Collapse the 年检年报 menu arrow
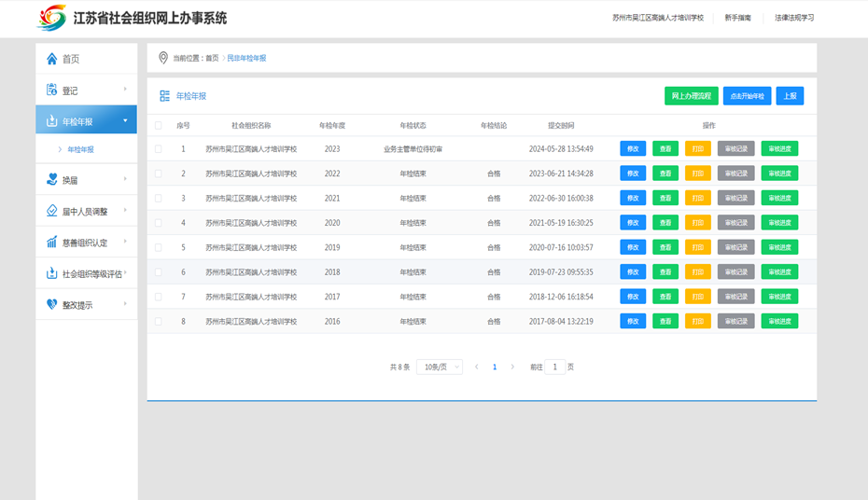The image size is (868, 500). 125,120
